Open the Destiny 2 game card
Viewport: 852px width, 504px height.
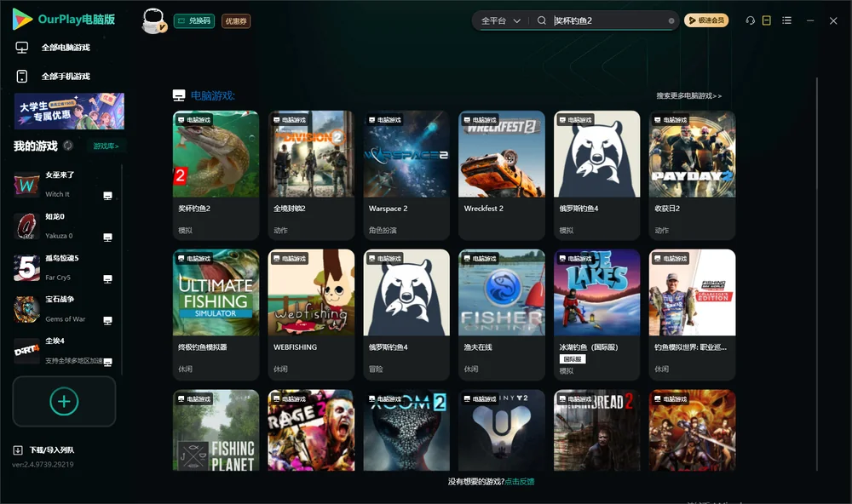click(502, 430)
